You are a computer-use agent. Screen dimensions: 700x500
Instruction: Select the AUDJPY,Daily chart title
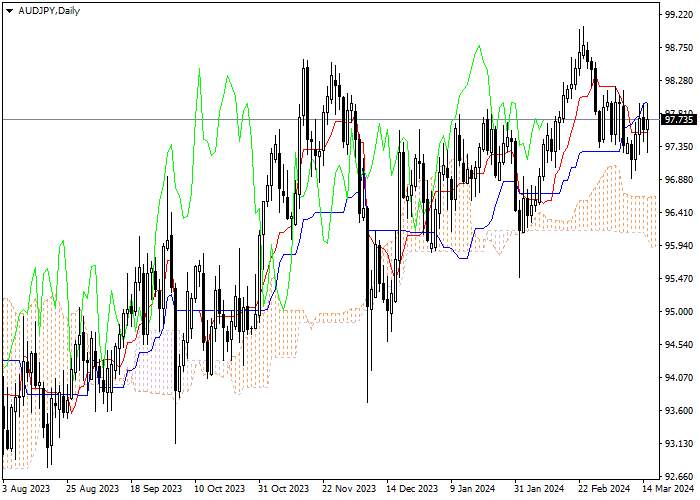[x=49, y=11]
